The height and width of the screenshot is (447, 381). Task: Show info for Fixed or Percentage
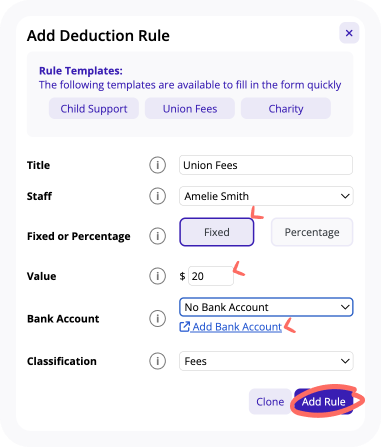pos(157,236)
